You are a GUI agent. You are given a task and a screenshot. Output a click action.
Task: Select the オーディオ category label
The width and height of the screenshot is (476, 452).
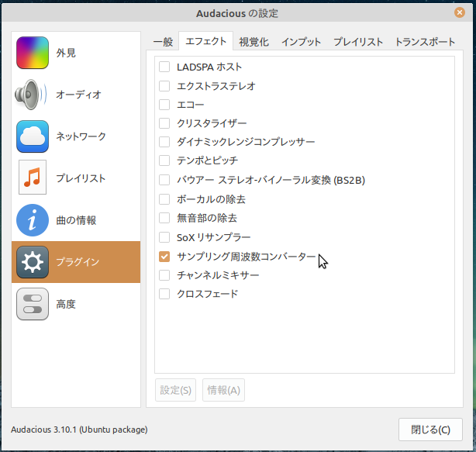(78, 95)
